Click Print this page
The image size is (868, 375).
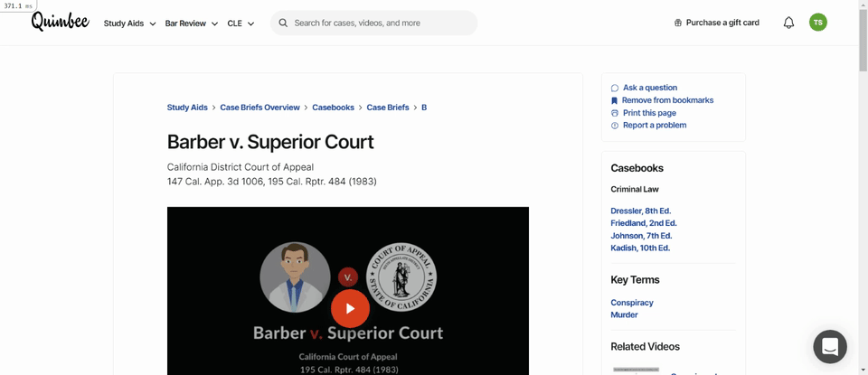coord(649,113)
